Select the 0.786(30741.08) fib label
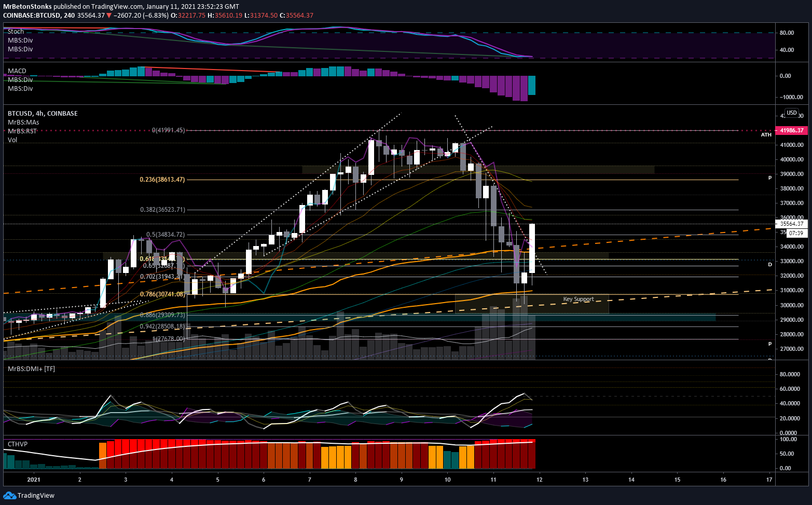This screenshot has width=812, height=505. tap(162, 294)
